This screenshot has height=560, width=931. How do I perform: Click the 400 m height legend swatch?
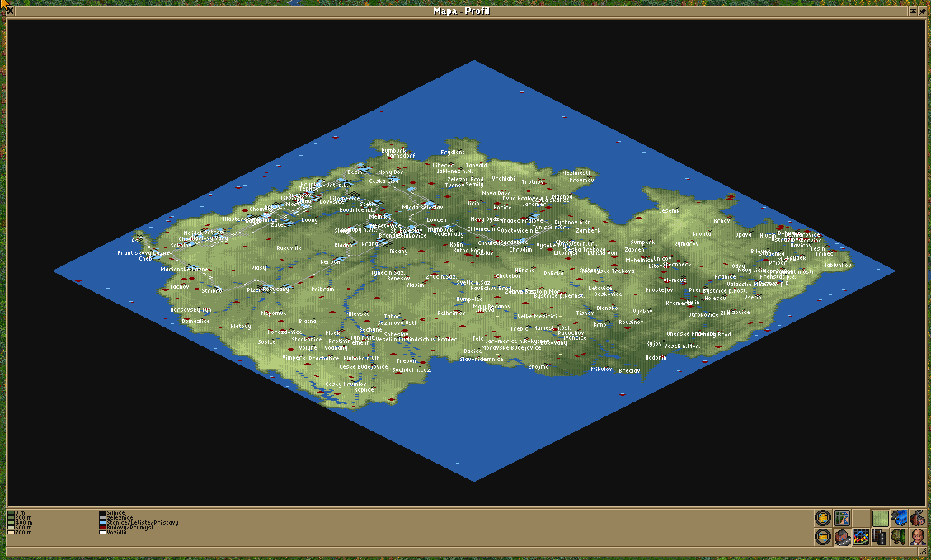pos(11,523)
